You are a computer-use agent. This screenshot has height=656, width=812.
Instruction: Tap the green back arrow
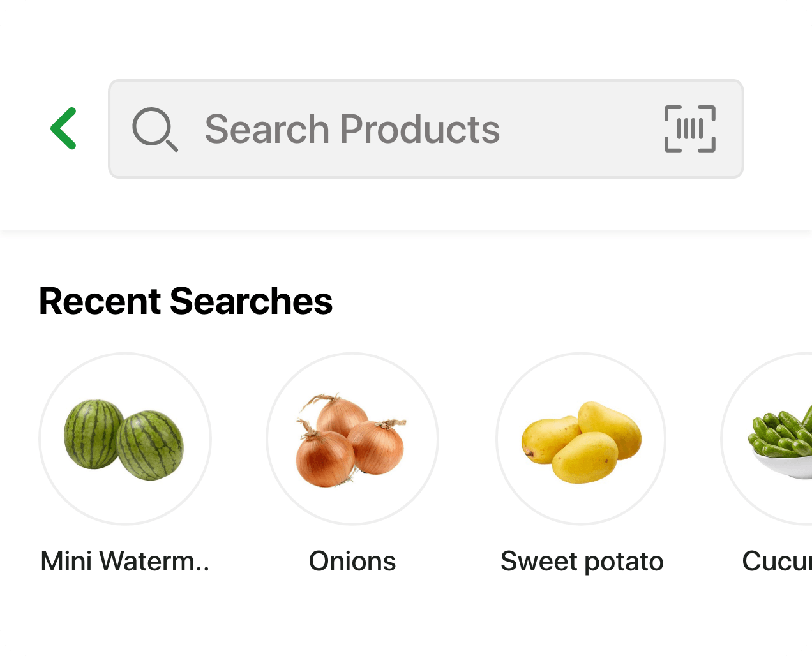pos(64,128)
